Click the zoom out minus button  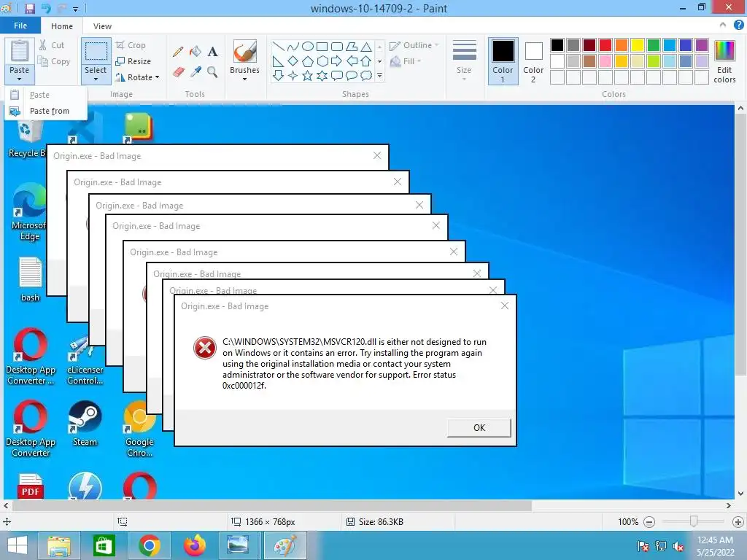[649, 522]
